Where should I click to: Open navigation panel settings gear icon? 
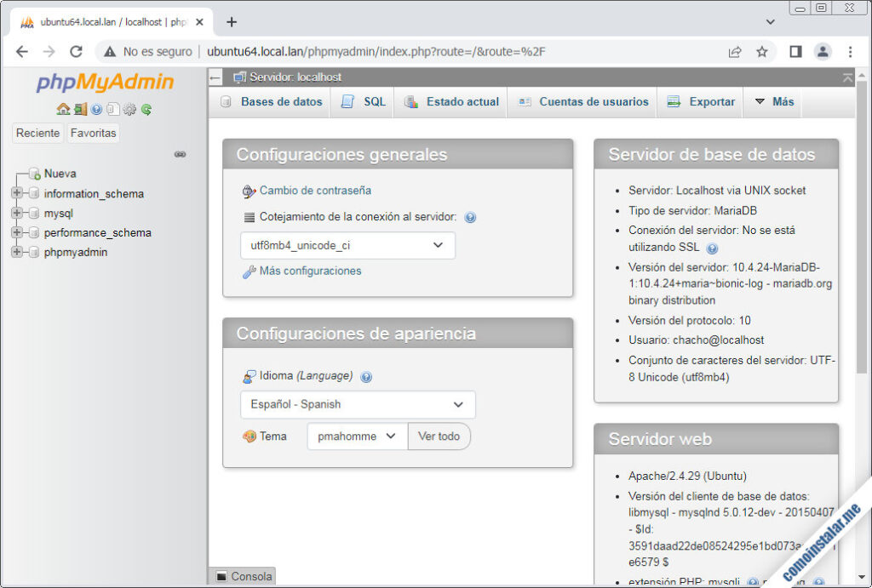click(x=129, y=109)
